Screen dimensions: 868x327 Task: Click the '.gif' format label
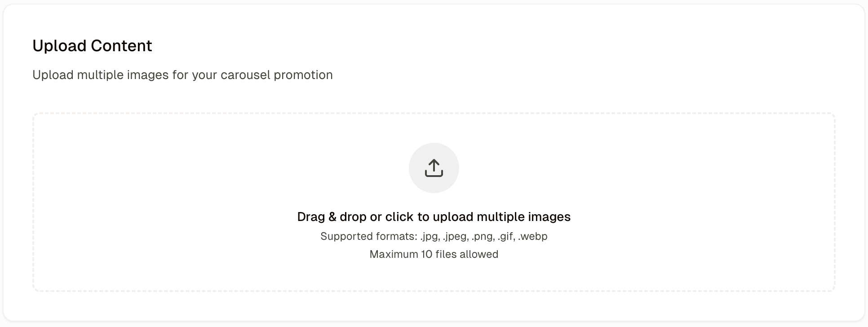pos(506,237)
